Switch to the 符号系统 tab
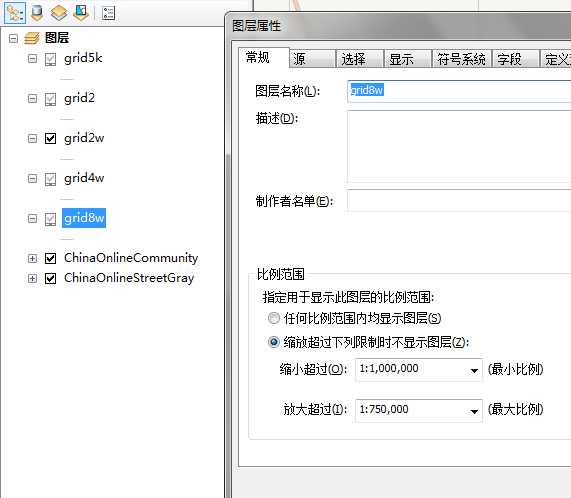This screenshot has width=571, height=498. [461, 59]
